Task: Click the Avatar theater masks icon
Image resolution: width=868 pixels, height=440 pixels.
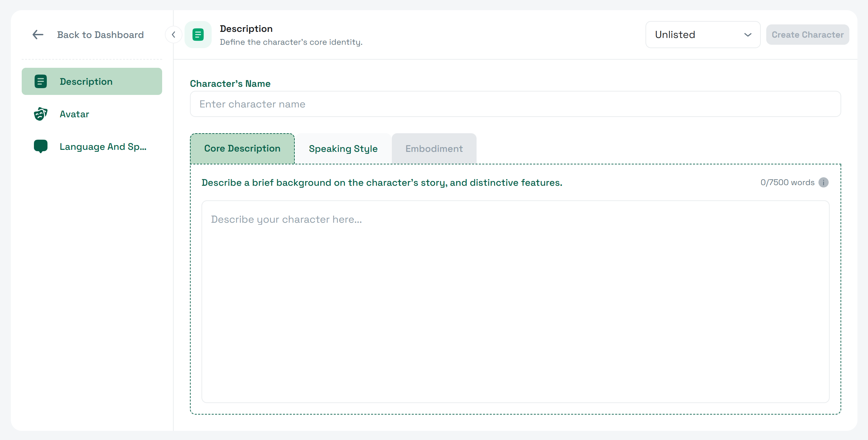Action: pos(41,114)
